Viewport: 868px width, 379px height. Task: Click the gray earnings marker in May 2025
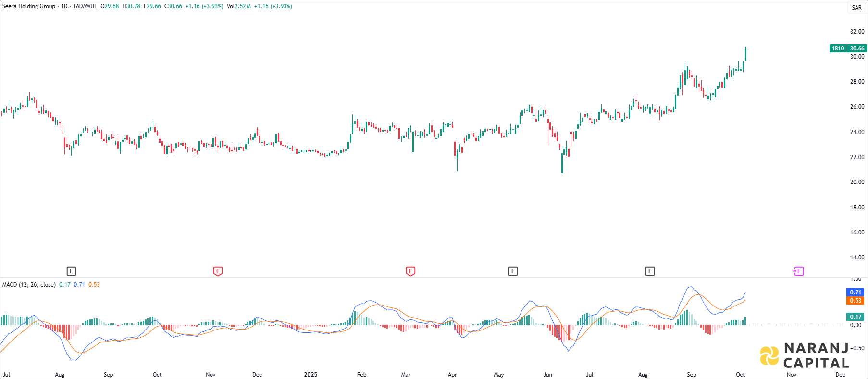coord(513,271)
